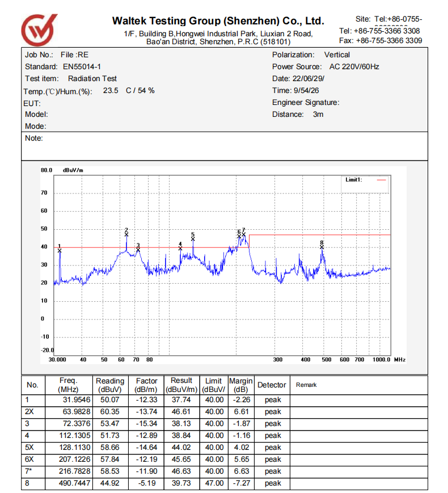This screenshot has height=493, width=448.
Task: Select the 'Standard: EN55014-1' line
Action: coord(63,66)
